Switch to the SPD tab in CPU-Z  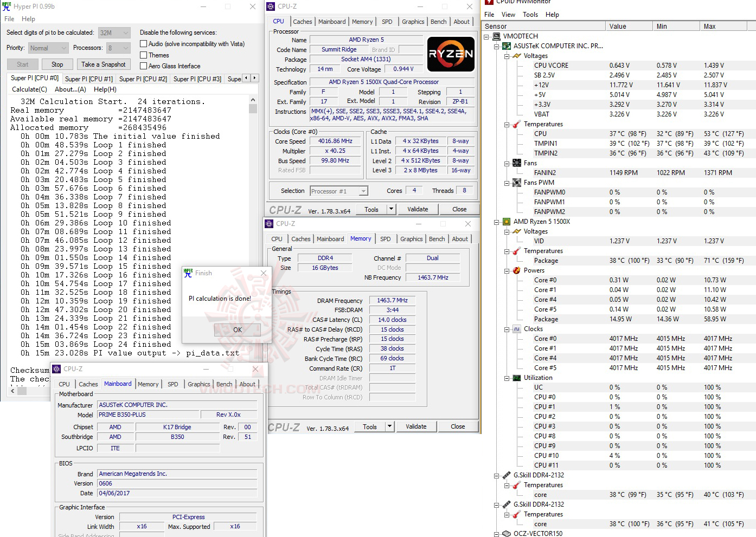[387, 22]
